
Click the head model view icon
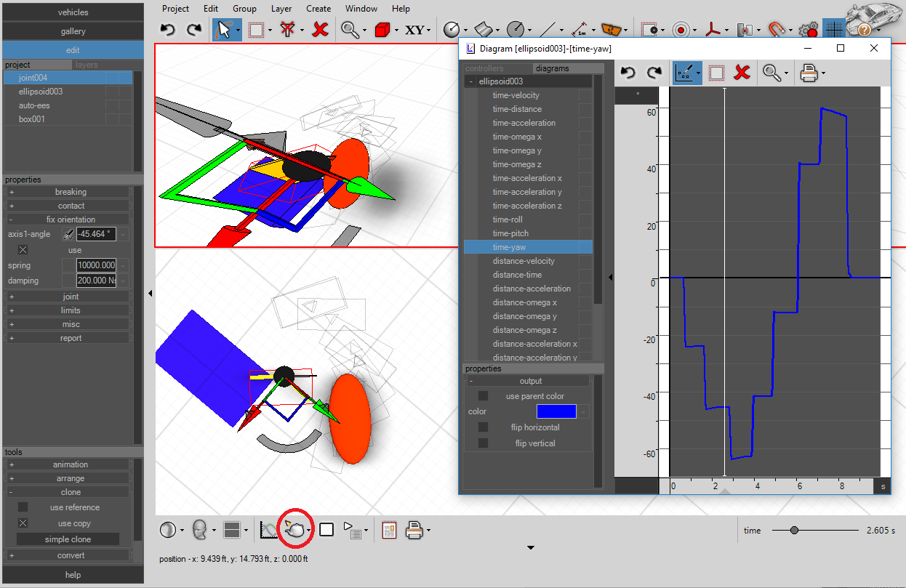tap(199, 530)
